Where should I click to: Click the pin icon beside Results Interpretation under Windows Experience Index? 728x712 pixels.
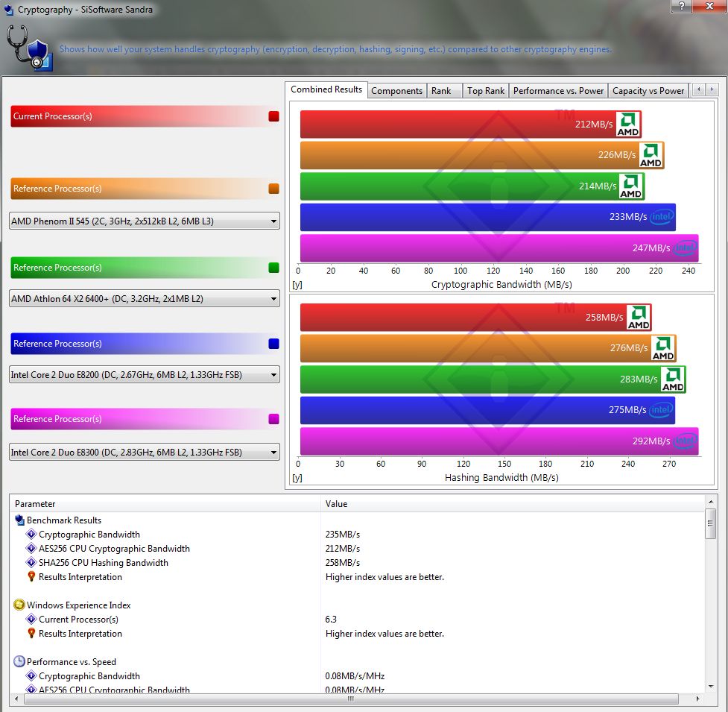pyautogui.click(x=31, y=634)
